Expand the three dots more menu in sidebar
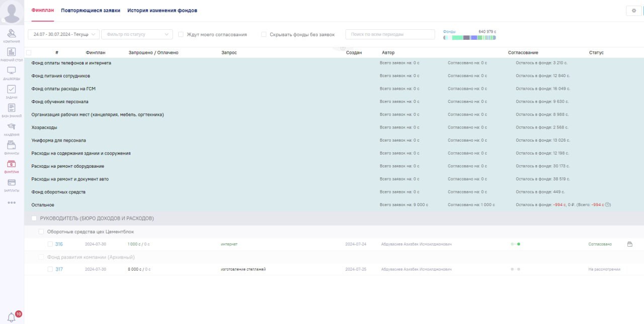This screenshot has width=644, height=324. pos(12,203)
